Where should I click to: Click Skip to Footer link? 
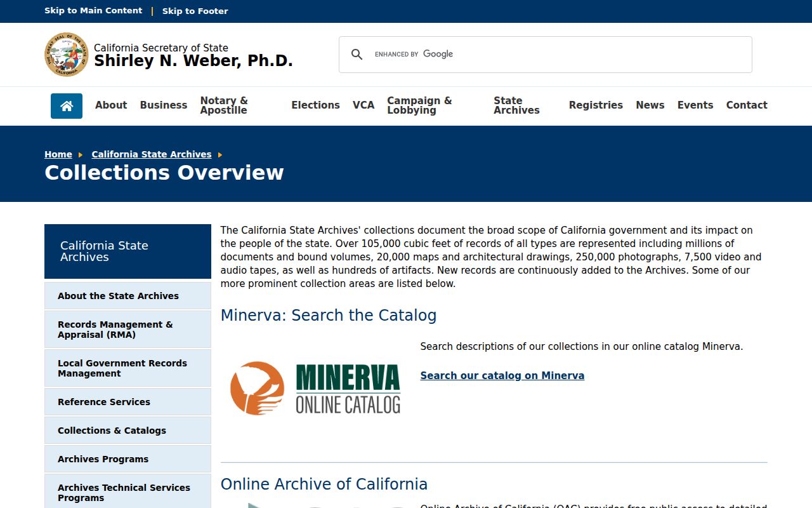pyautogui.click(x=195, y=11)
